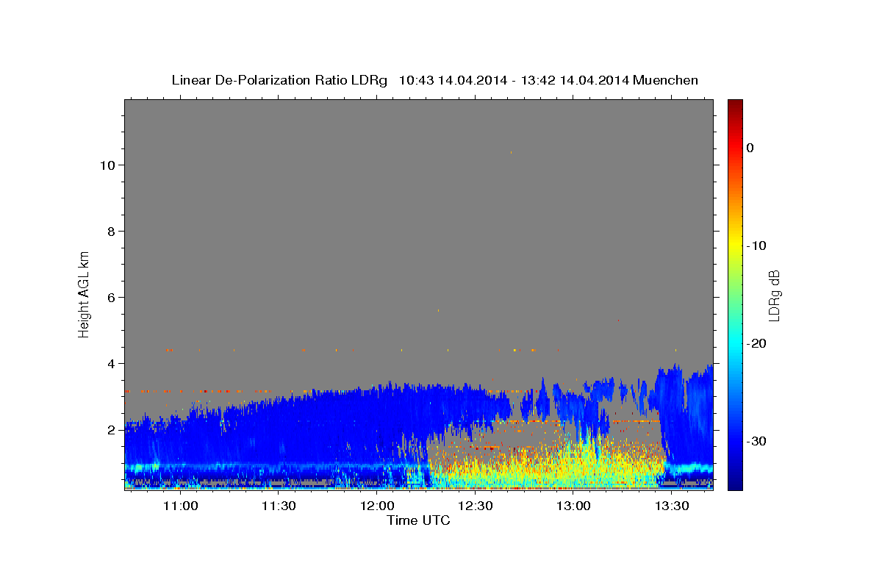Click the 13:30 time tick label

pyautogui.click(x=671, y=506)
